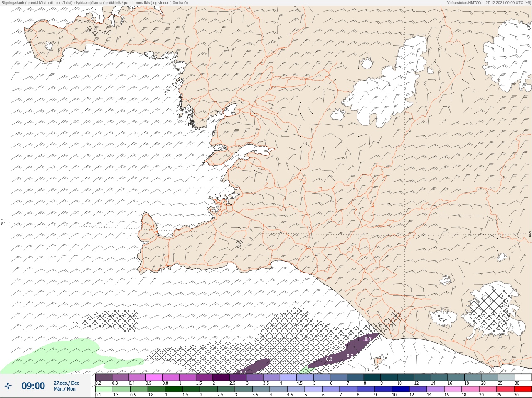This screenshot has height=398, width=532.
Task: Click the Veðurstofan star logo beside 09:00
Action: [8, 386]
